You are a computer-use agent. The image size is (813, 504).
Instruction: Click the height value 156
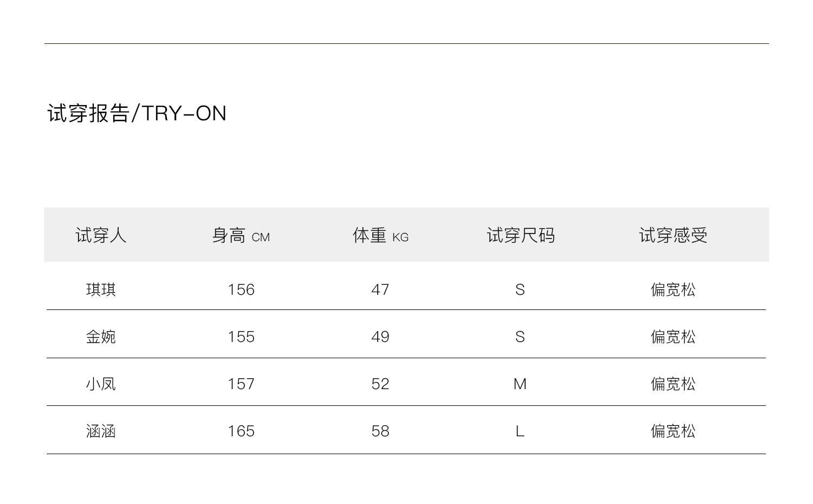[x=241, y=289]
